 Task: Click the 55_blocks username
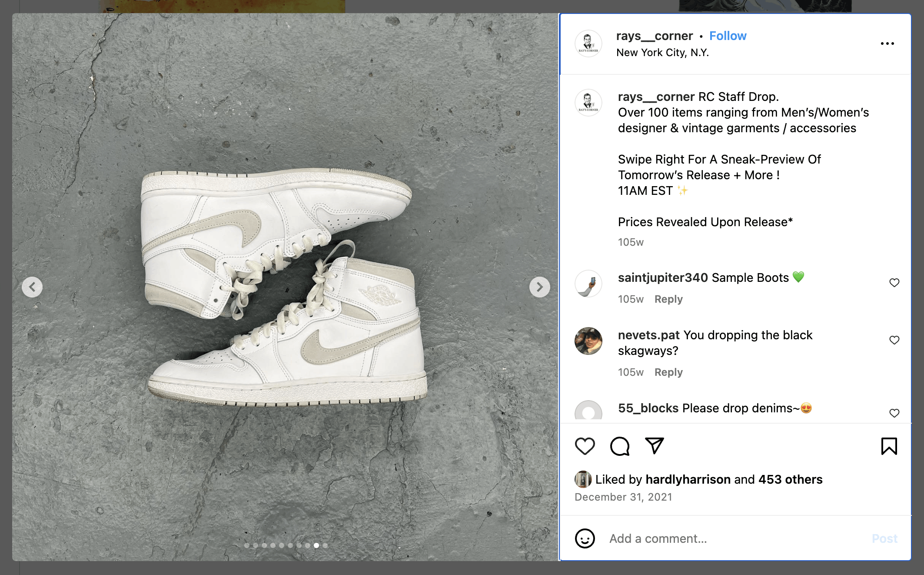pyautogui.click(x=648, y=408)
